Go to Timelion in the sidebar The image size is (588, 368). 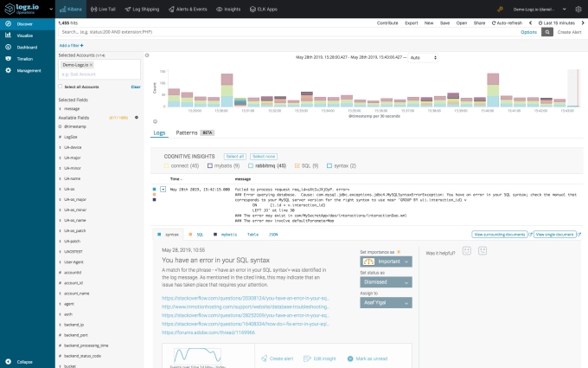21,58
